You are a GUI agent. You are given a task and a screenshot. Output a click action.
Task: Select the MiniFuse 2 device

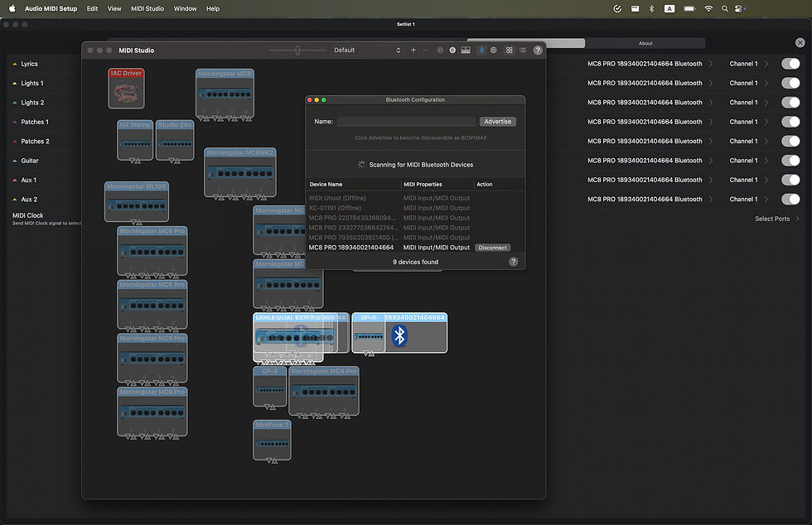pos(272,441)
